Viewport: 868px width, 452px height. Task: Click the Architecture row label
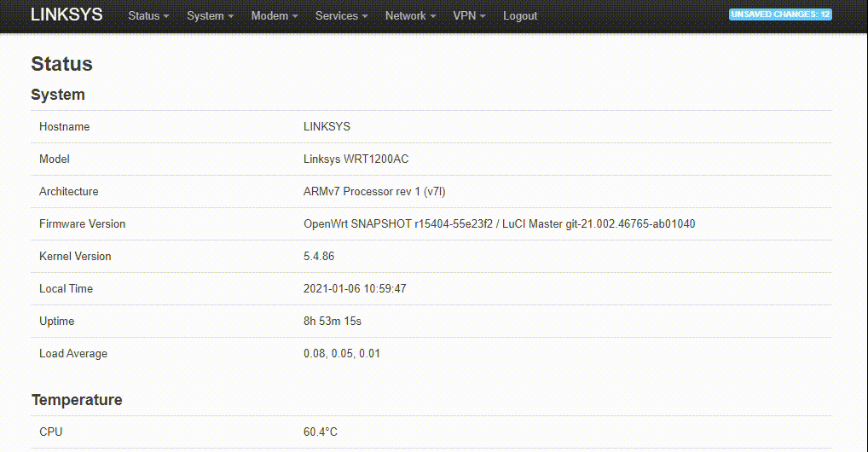pyautogui.click(x=69, y=192)
